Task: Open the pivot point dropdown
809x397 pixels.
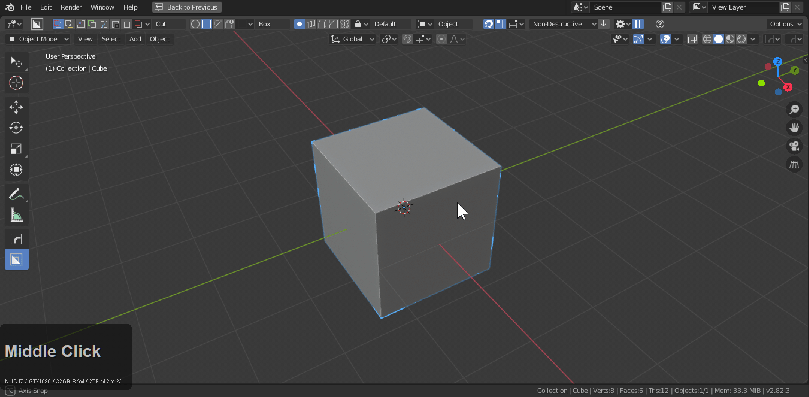Action: coord(390,39)
